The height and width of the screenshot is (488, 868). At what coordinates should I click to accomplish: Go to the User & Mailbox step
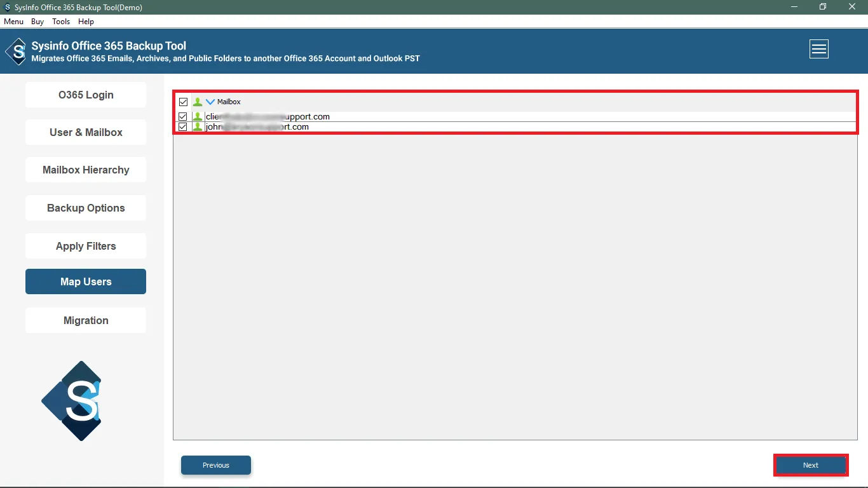point(86,132)
